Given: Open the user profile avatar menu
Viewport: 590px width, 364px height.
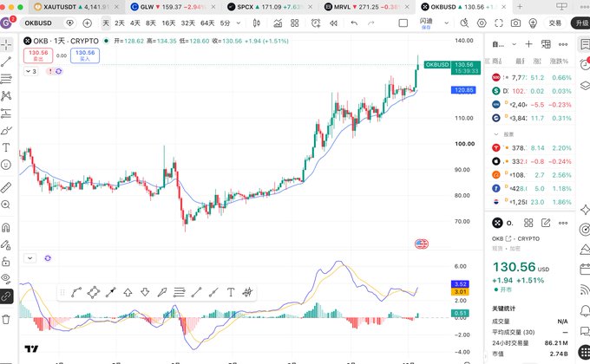Looking at the screenshot, I should [x=6, y=23].
